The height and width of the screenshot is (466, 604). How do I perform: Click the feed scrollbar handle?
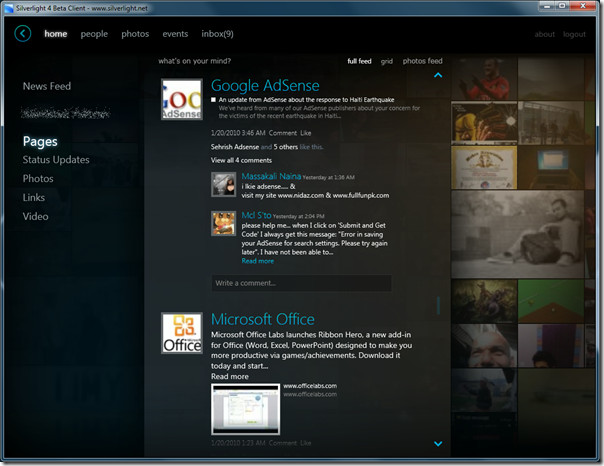tap(438, 305)
